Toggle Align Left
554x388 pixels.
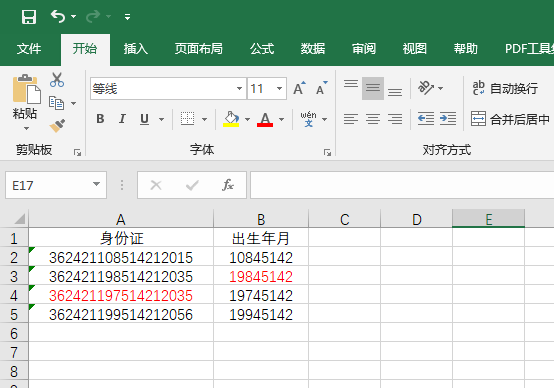[351, 119]
